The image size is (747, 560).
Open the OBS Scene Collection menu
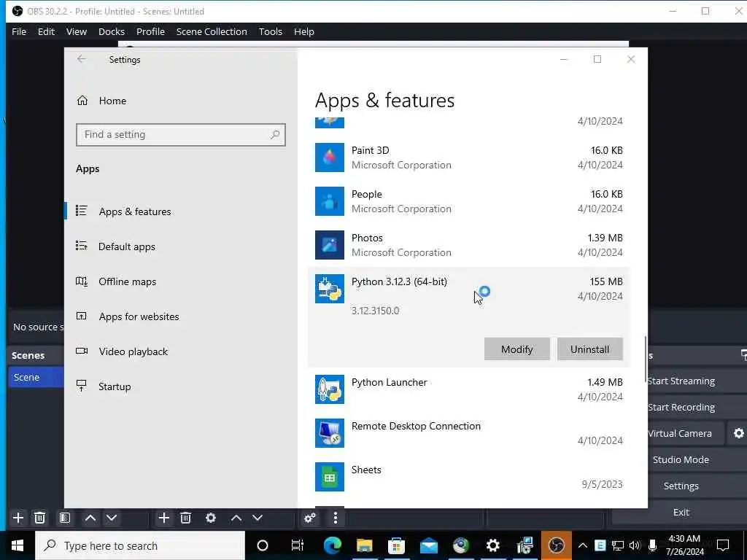(212, 31)
